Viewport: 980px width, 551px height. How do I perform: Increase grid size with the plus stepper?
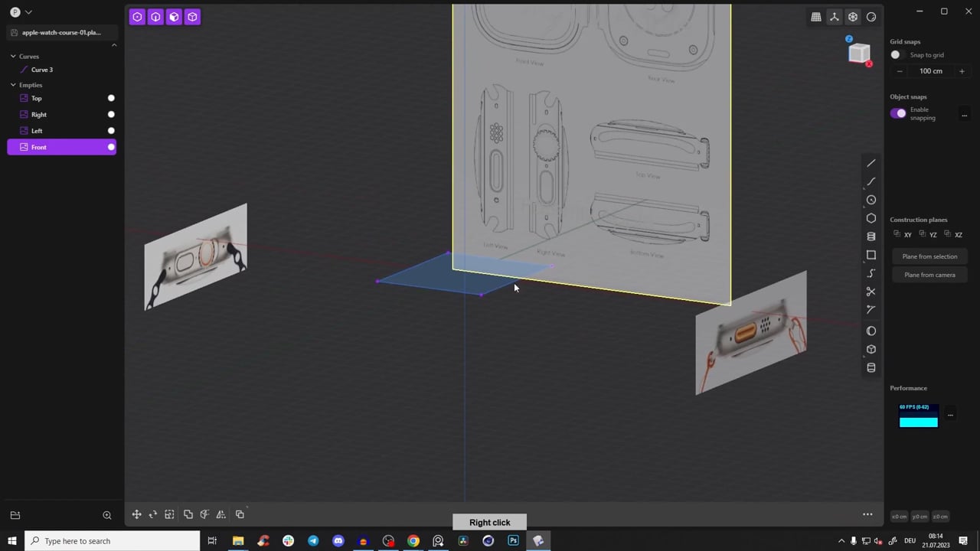pyautogui.click(x=962, y=70)
